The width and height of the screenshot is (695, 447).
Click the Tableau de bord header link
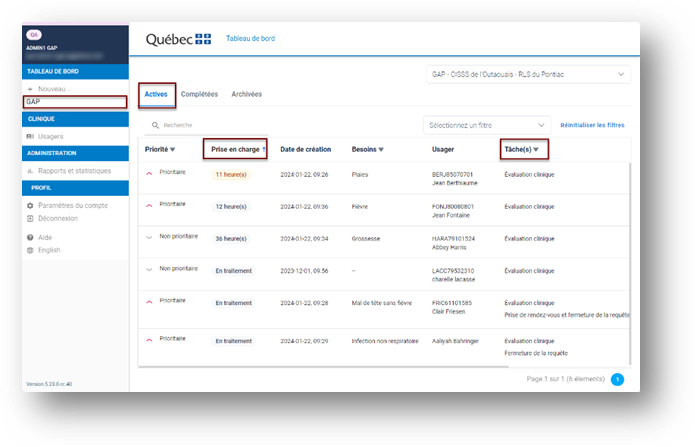pyautogui.click(x=250, y=39)
